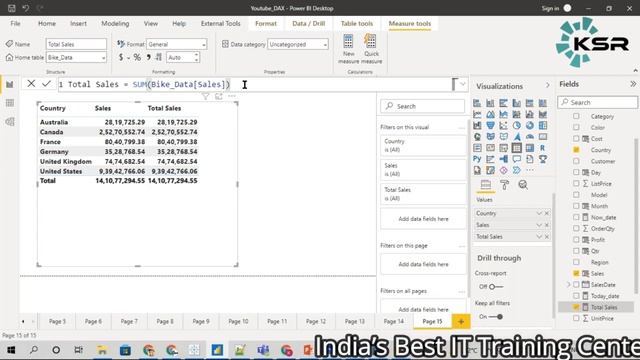This screenshot has width=640, height=360.
Task: Collapse the Fields pane double arrow
Action: 633,84
